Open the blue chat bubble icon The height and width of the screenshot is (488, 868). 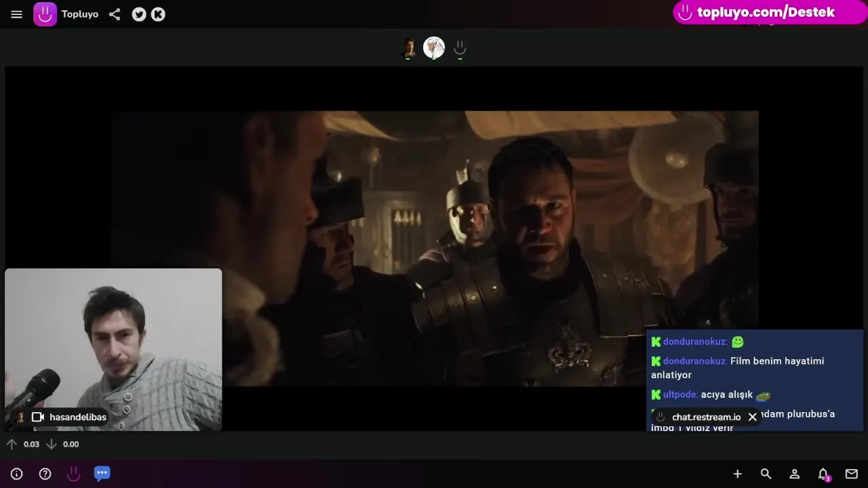tap(102, 474)
